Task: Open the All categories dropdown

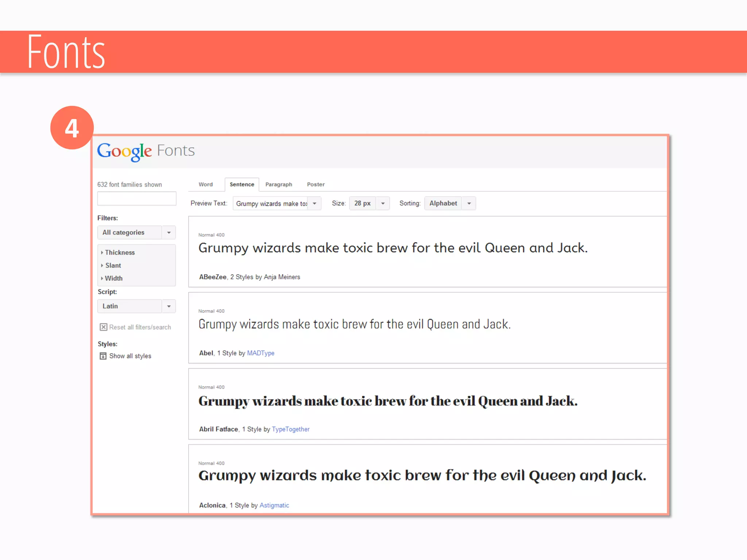Action: [136, 233]
